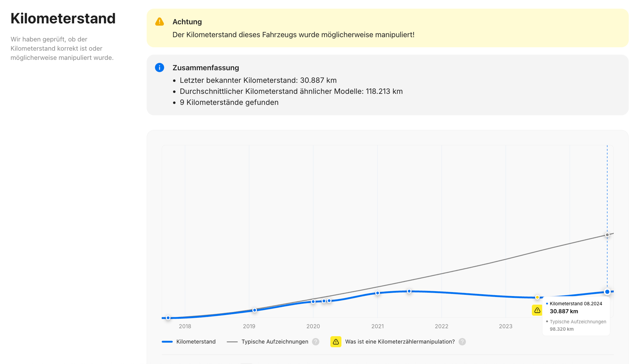This screenshot has height=364, width=640.
Task: Click 'Letzter bekannter Kilometerstand: 30.887 km' line
Action: [258, 80]
